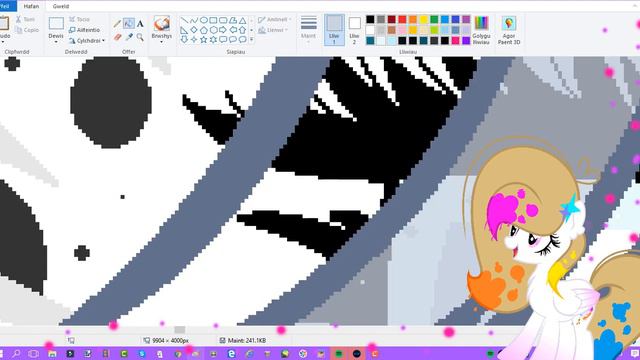640x360 pixels.
Task: Click the horizontal scrollbar thumb
Action: (x=180, y=329)
